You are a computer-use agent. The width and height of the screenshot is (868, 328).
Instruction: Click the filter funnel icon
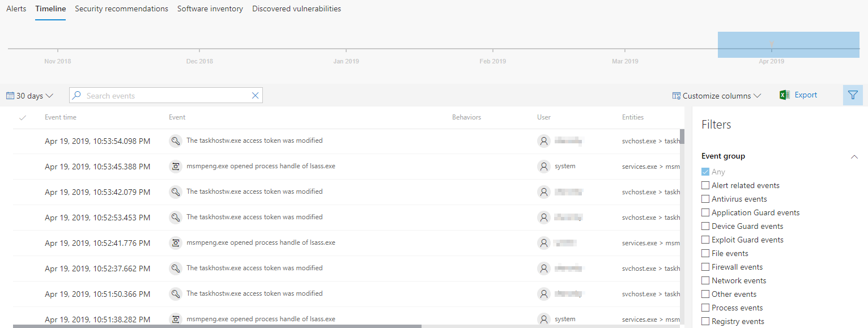pyautogui.click(x=853, y=96)
